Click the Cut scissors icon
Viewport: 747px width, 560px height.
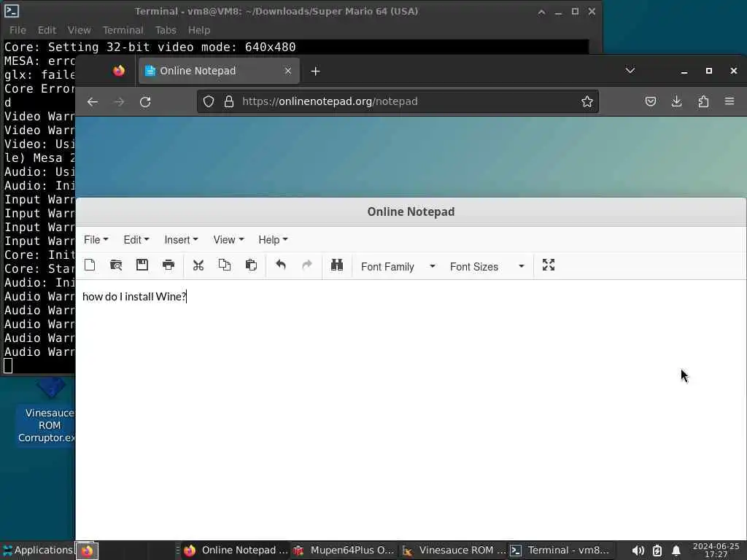(198, 265)
